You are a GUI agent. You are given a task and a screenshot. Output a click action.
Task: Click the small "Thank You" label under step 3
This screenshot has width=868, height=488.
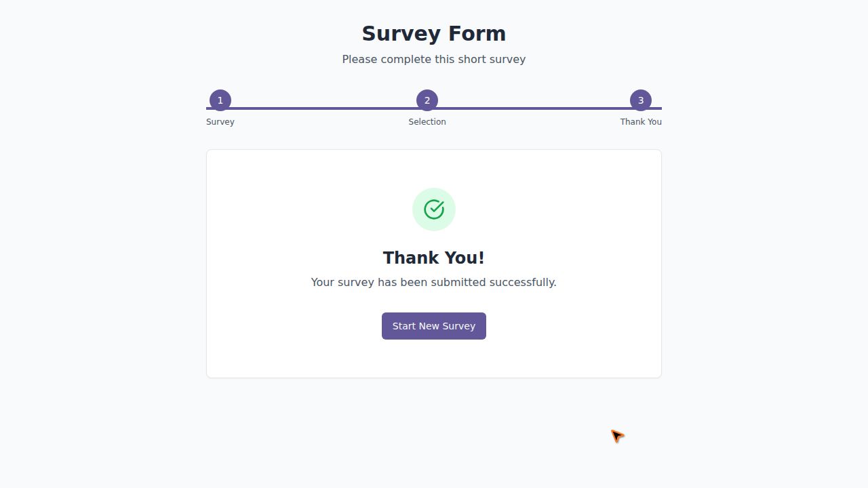[x=641, y=122]
